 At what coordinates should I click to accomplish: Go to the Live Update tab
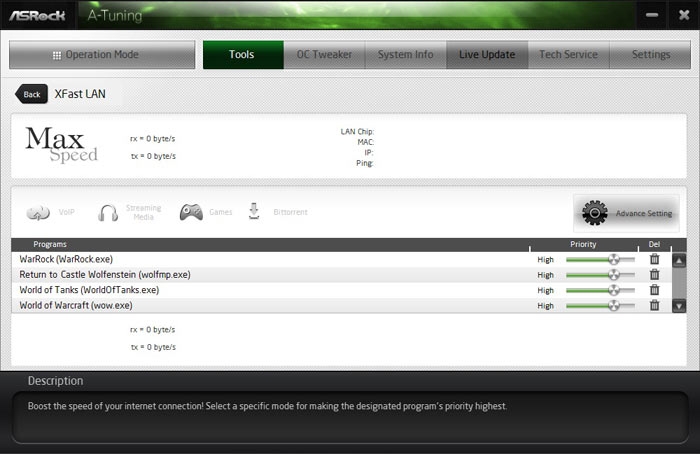coord(487,54)
